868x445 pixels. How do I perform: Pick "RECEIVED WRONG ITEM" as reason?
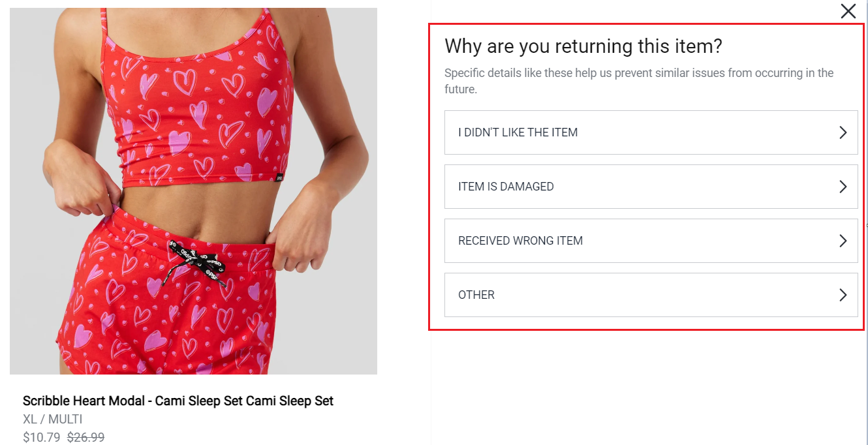point(651,241)
